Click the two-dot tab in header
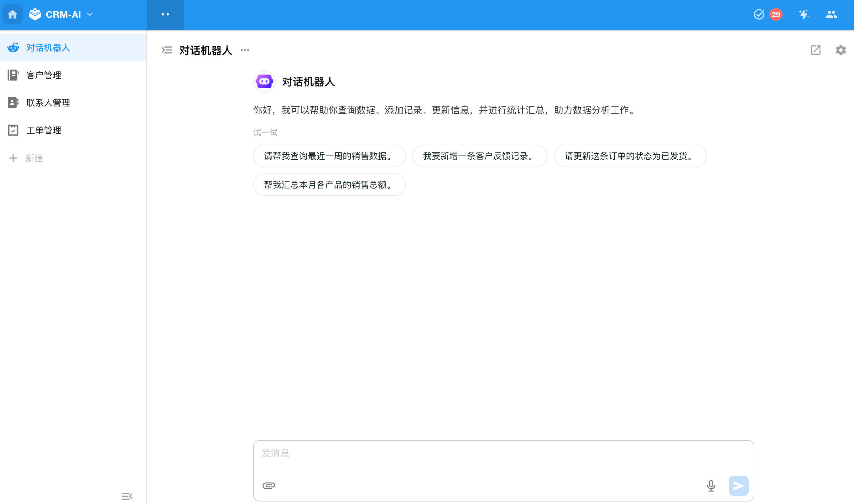 click(x=165, y=15)
